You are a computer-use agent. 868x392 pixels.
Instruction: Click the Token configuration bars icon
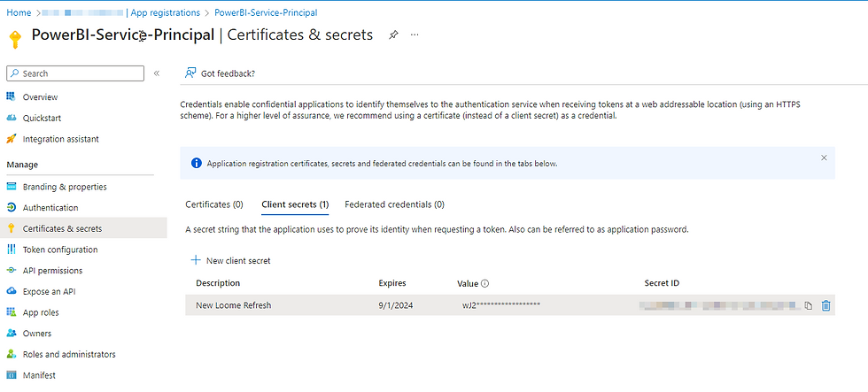[11, 250]
